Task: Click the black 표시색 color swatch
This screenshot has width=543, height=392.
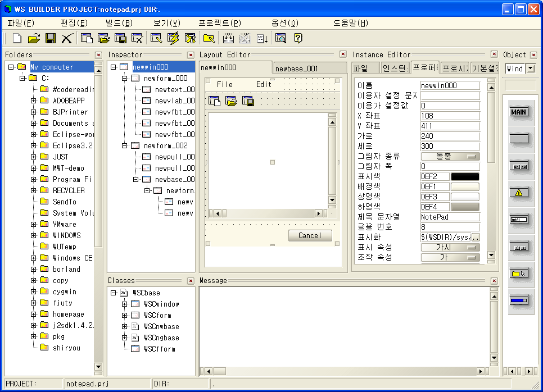Action: (x=465, y=177)
